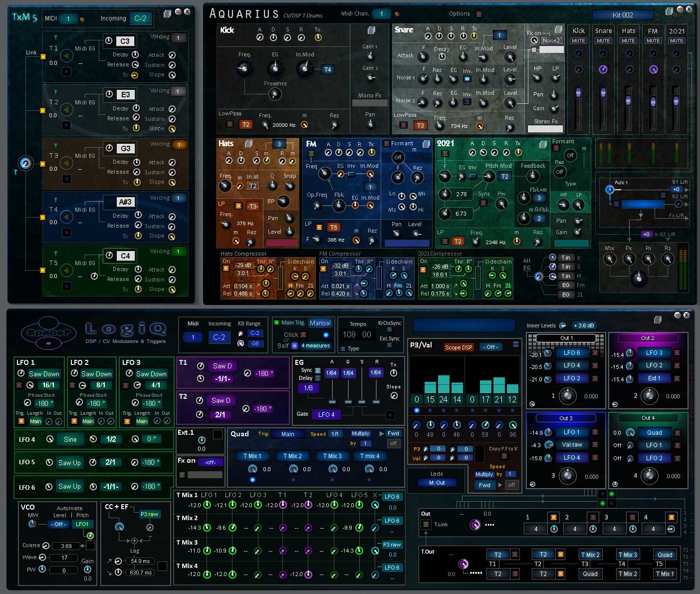
Task: Click the Snare mixer channel purple pan knob
Action: click(603, 69)
